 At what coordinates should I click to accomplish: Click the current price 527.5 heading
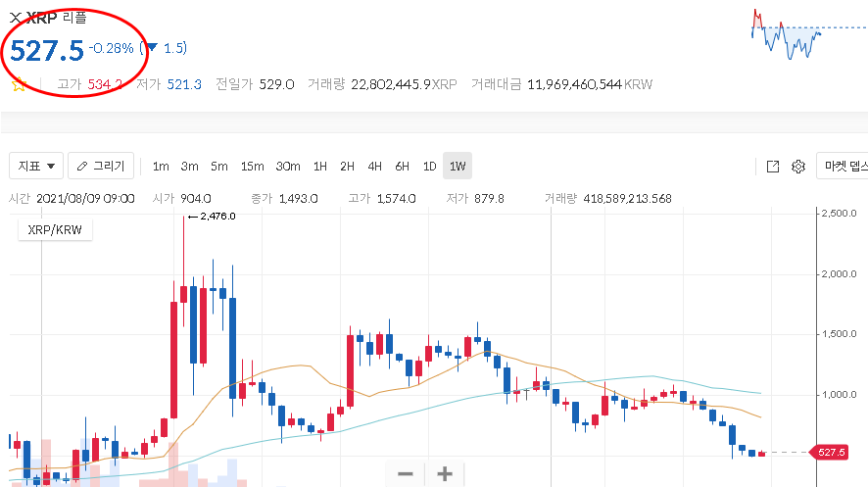pyautogui.click(x=47, y=51)
